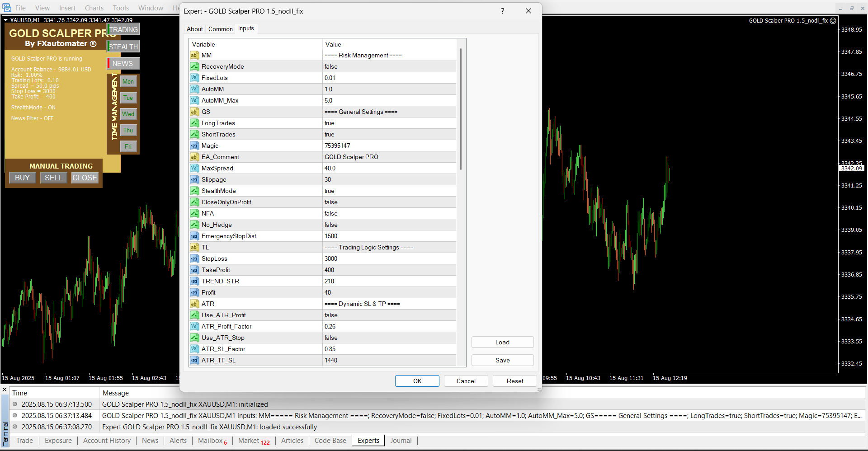The width and height of the screenshot is (868, 451).
Task: Click the EA_Comment string variable icon
Action: tap(194, 157)
